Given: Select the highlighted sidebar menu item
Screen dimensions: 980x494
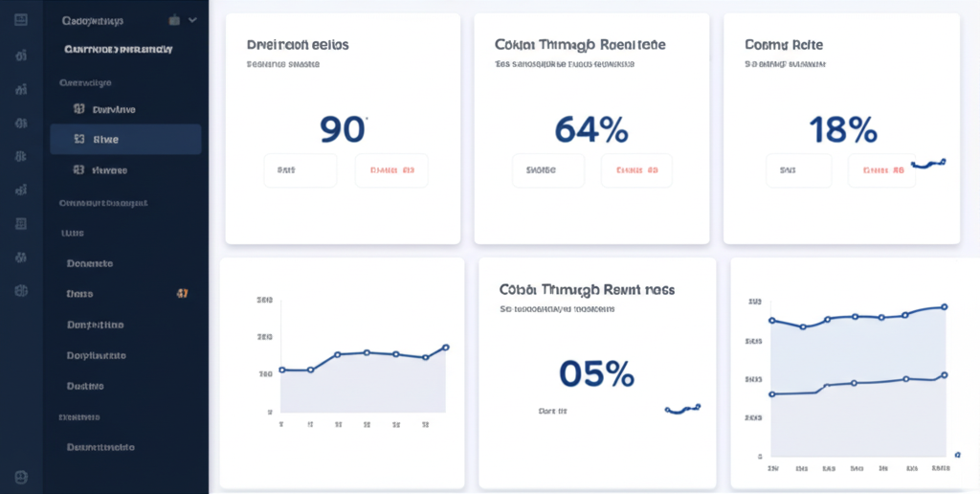Looking at the screenshot, I should pos(125,140).
